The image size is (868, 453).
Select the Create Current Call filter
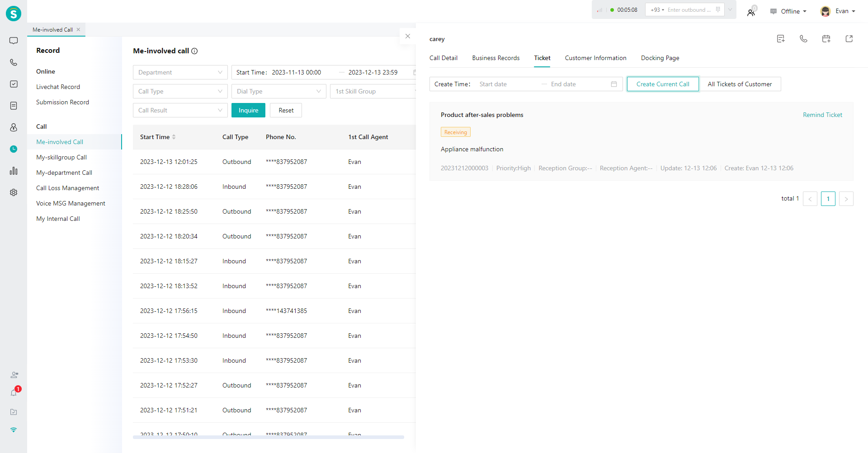click(663, 84)
